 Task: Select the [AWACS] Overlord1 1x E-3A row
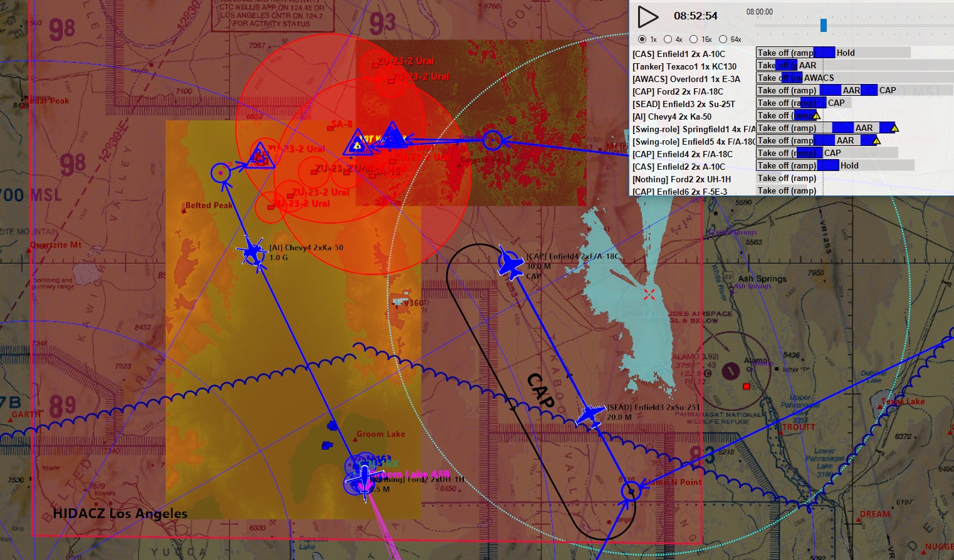coord(686,79)
